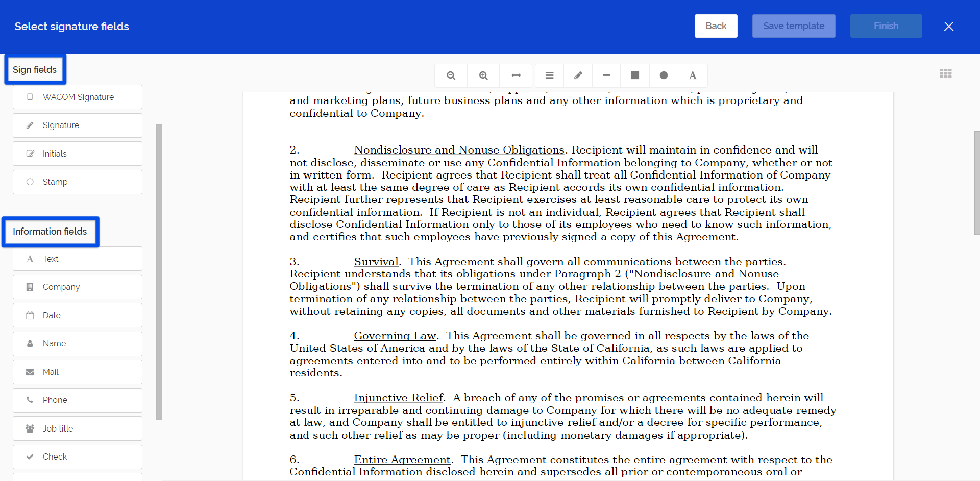Click the zoom in magnifier icon

[x=483, y=75]
